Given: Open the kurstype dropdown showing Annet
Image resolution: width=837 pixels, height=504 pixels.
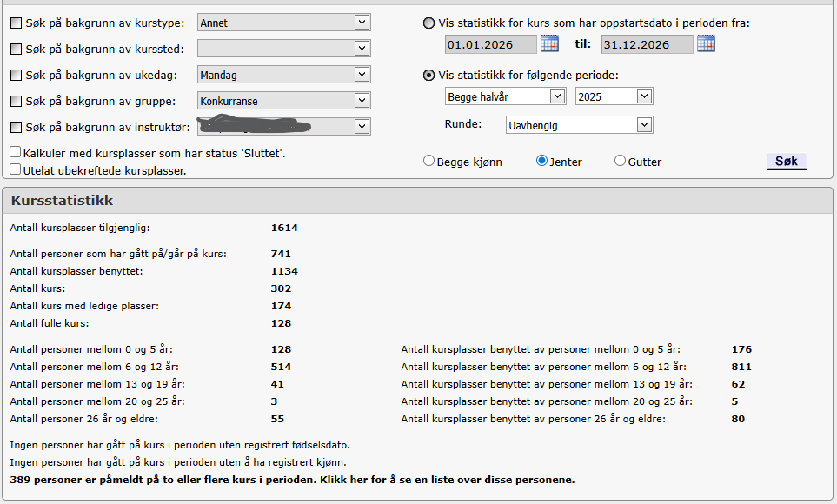Looking at the screenshot, I should tap(283, 23).
